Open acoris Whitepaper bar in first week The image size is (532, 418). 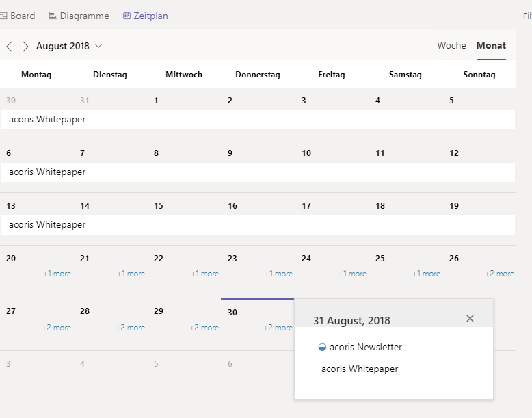point(47,120)
